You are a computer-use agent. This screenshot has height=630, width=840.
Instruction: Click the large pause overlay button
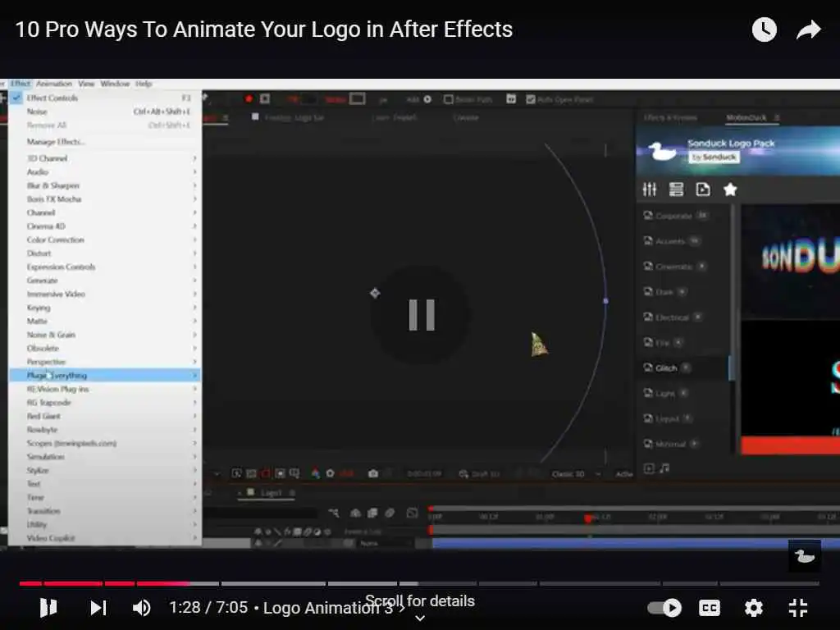422,314
